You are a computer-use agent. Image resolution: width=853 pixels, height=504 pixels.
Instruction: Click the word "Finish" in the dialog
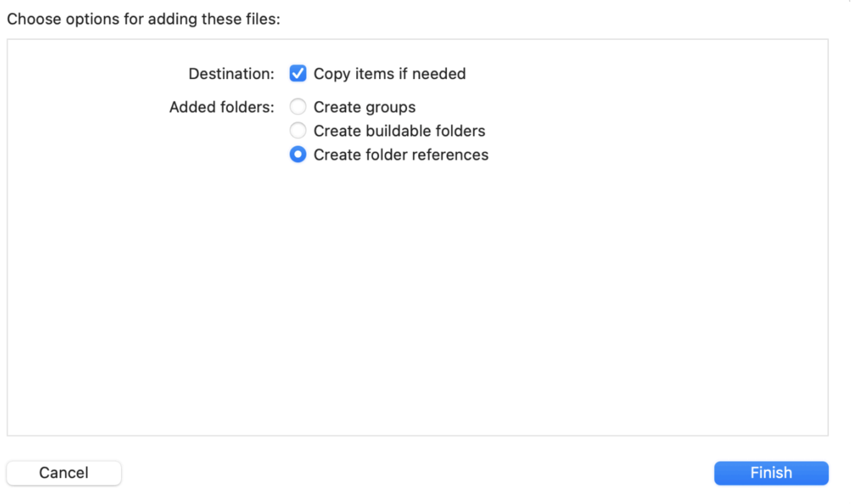pyautogui.click(x=771, y=473)
